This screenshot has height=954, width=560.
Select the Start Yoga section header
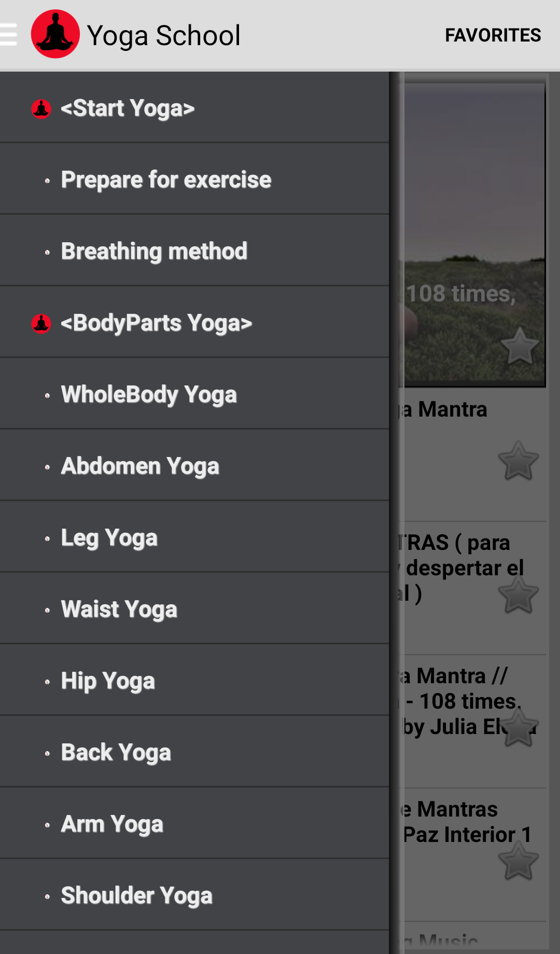(127, 108)
